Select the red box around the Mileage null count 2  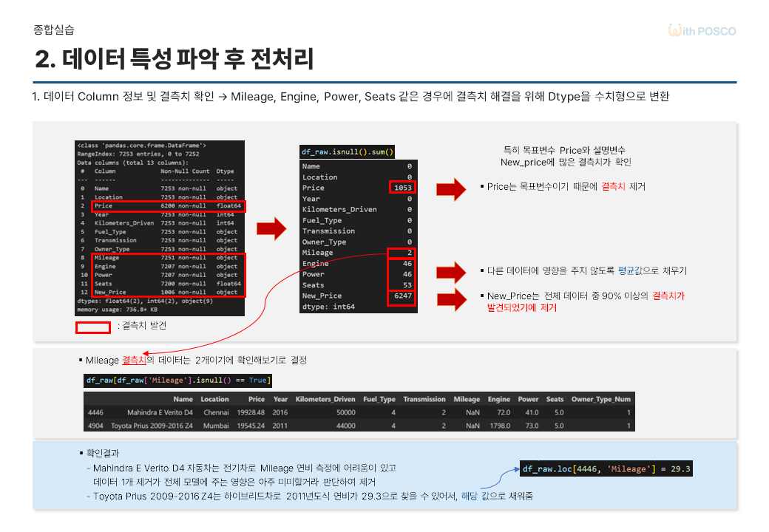404,252
